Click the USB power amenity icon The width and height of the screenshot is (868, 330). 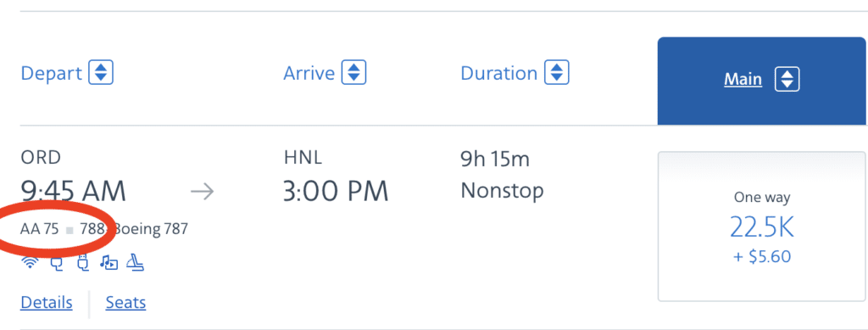82,264
